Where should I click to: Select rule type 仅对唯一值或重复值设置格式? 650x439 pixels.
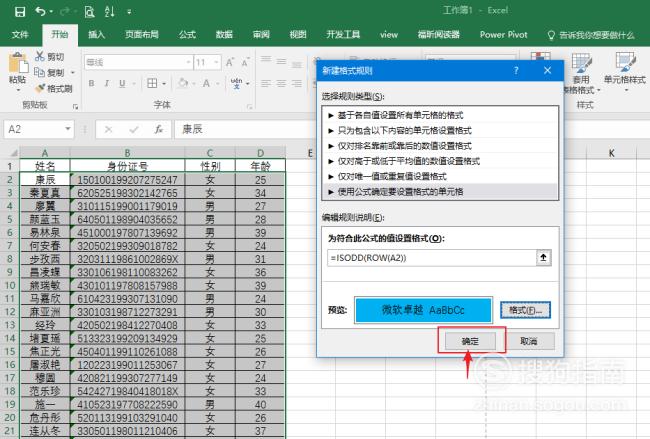pos(440,177)
